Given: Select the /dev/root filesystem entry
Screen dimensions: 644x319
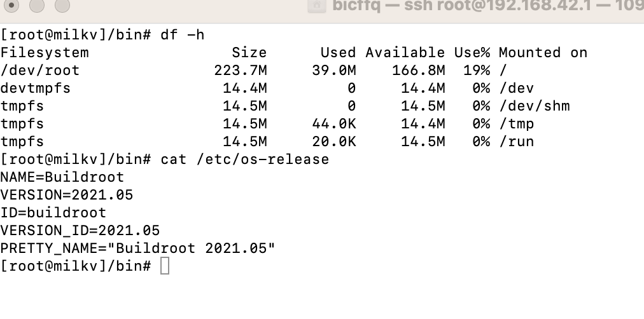Looking at the screenshot, I should (40, 71).
